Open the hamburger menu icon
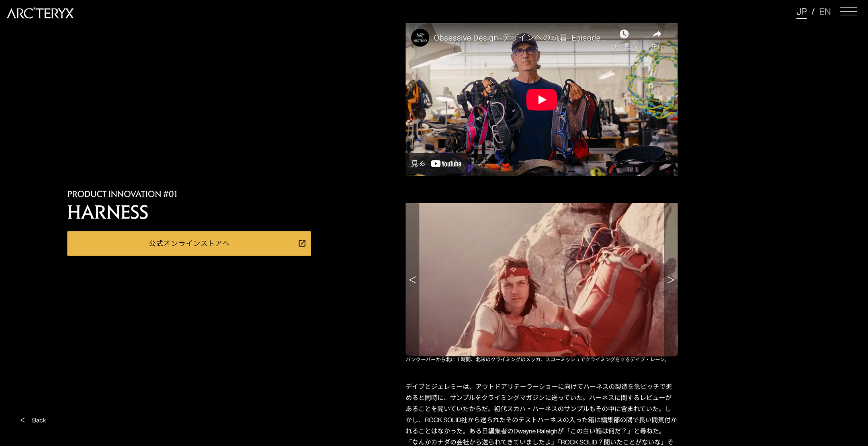The height and width of the screenshot is (446, 868). tap(848, 12)
